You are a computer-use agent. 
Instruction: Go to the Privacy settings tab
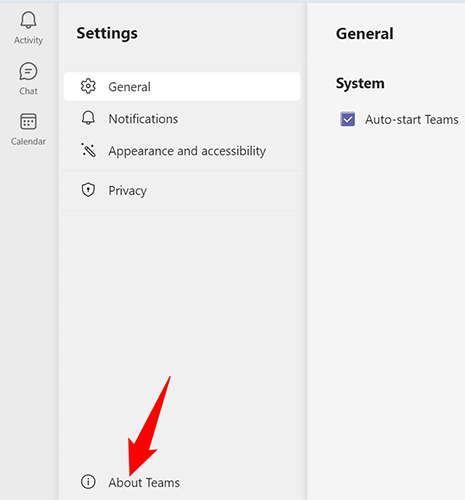[x=182, y=190]
